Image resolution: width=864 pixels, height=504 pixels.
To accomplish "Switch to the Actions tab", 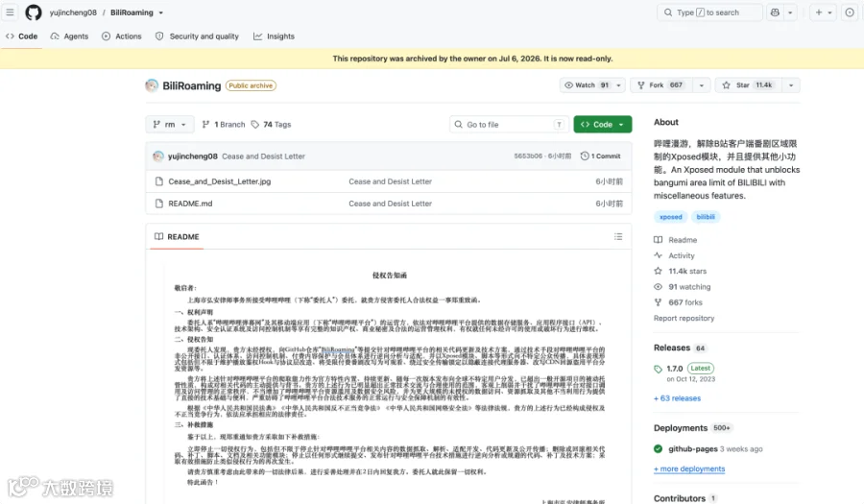I will coord(122,36).
